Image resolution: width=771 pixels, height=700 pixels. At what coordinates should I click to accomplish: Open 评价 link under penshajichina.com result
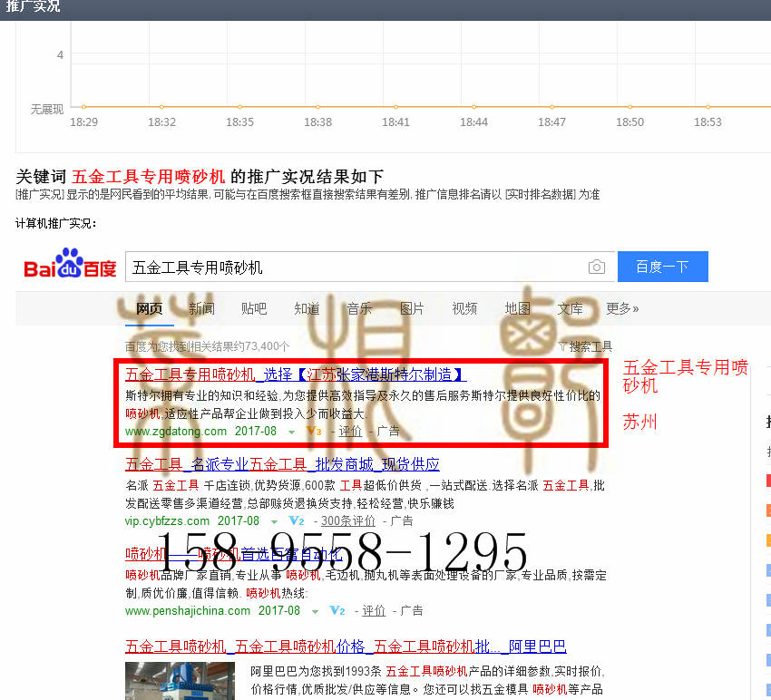pyautogui.click(x=374, y=611)
